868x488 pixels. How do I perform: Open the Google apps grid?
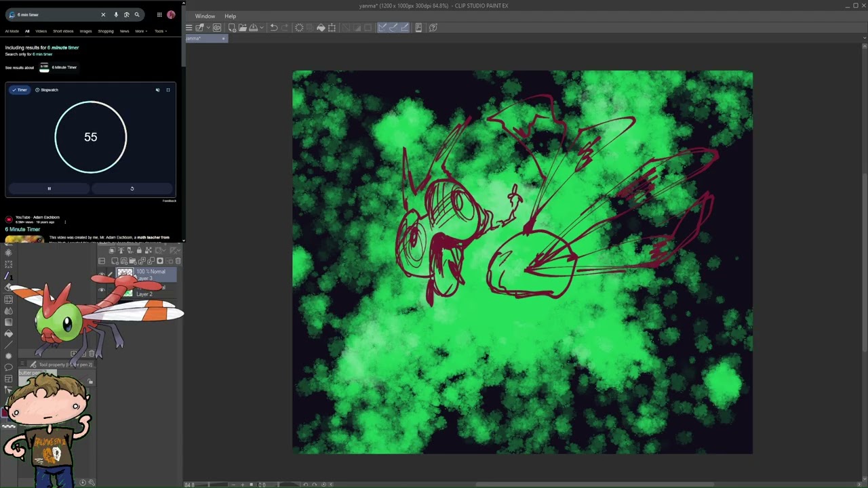159,14
